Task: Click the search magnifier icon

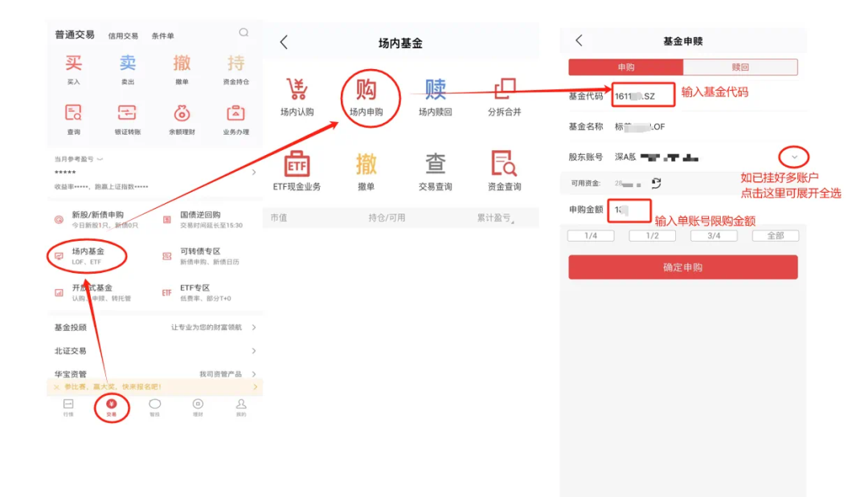Action: tap(244, 33)
